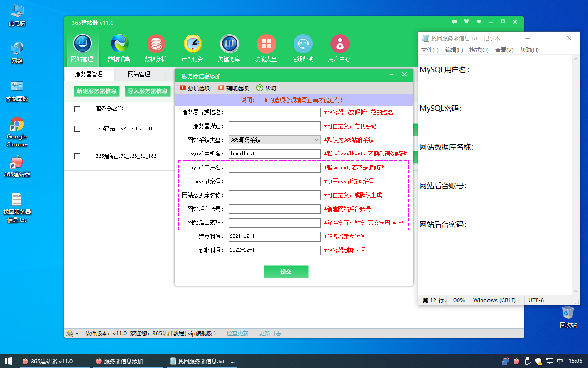
Task: Launch Google Chrome desktop icon
Action: [17, 132]
